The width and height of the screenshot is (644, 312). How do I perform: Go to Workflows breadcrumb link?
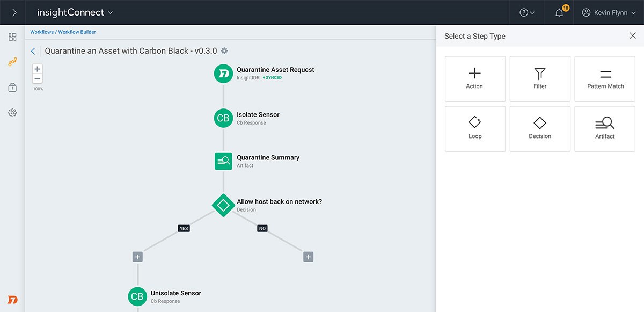[x=42, y=32]
